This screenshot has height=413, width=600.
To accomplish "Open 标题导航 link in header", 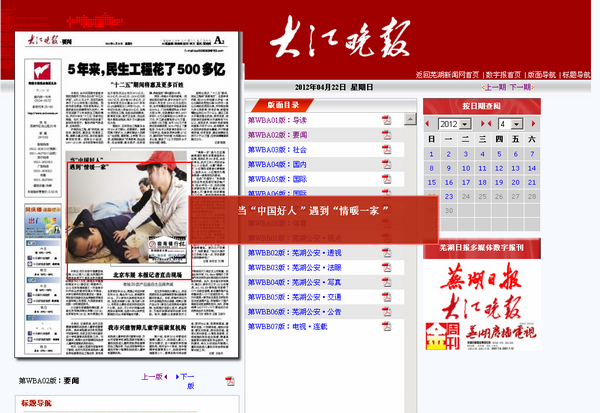I will (576, 75).
